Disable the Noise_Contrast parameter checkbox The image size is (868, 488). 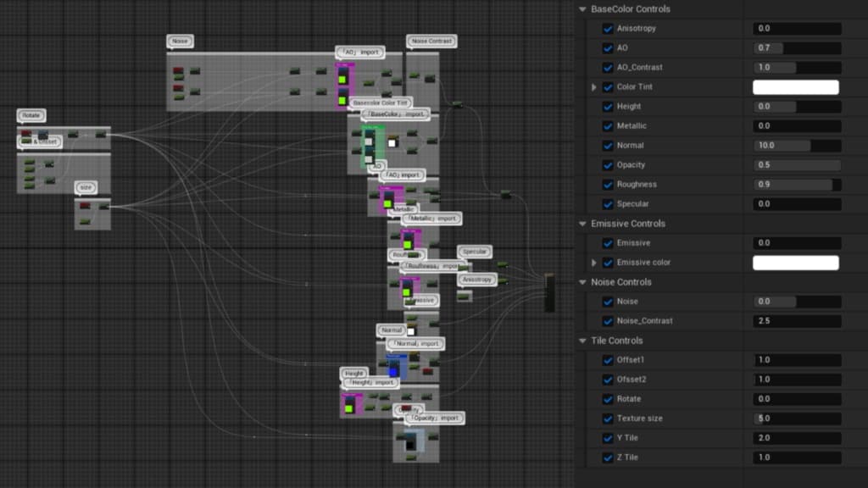[608, 321]
